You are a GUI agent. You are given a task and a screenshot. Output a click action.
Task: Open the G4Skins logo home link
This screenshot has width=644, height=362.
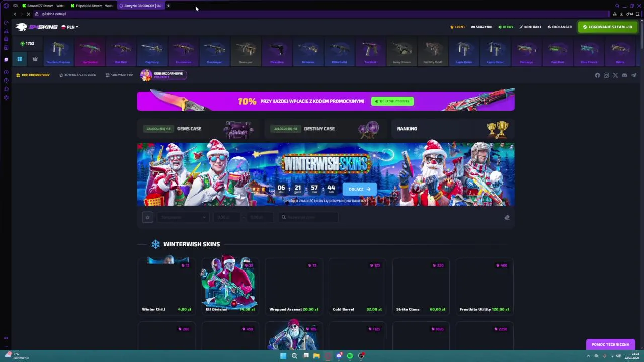(x=37, y=27)
